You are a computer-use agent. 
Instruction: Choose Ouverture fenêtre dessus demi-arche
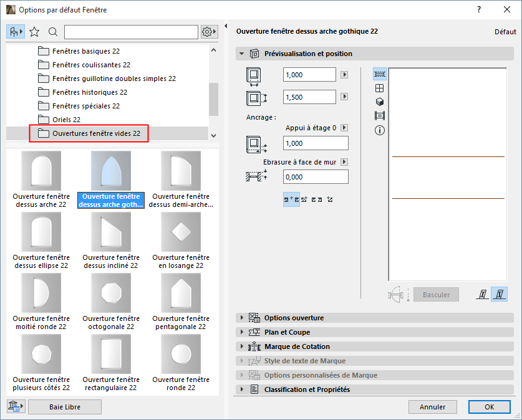pos(181,180)
